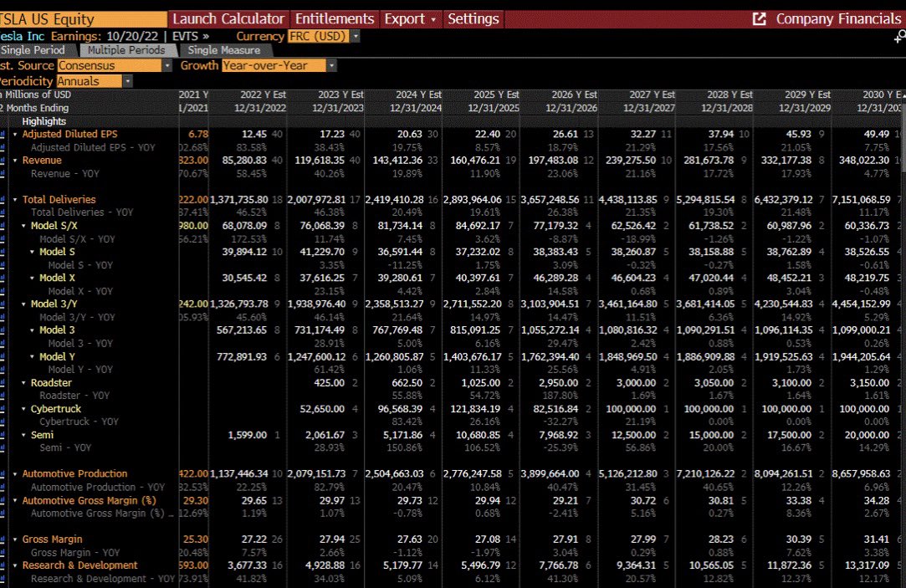Open the Settings menu item
Viewport: 906px width, 588px height.
click(x=473, y=19)
